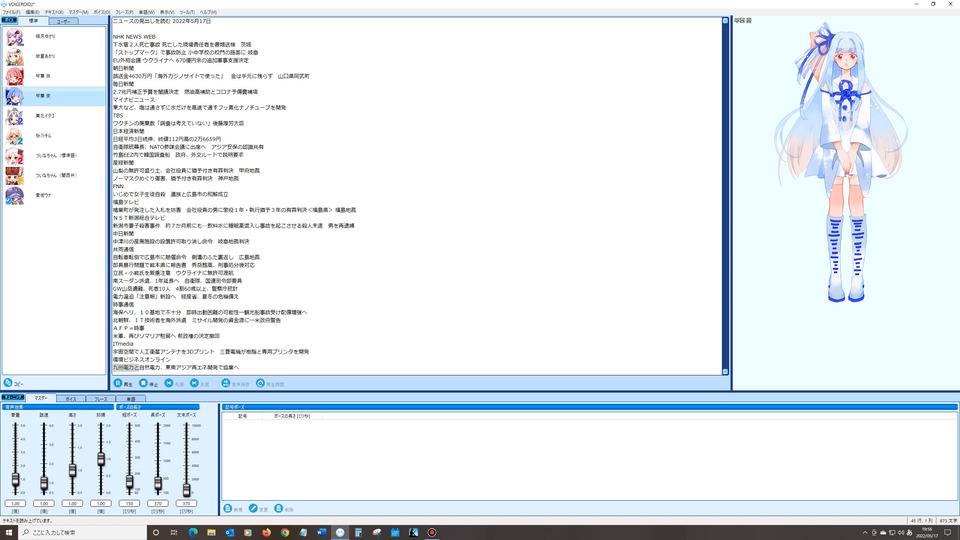
Task: Open Firefox from the taskbar
Action: pos(266,533)
